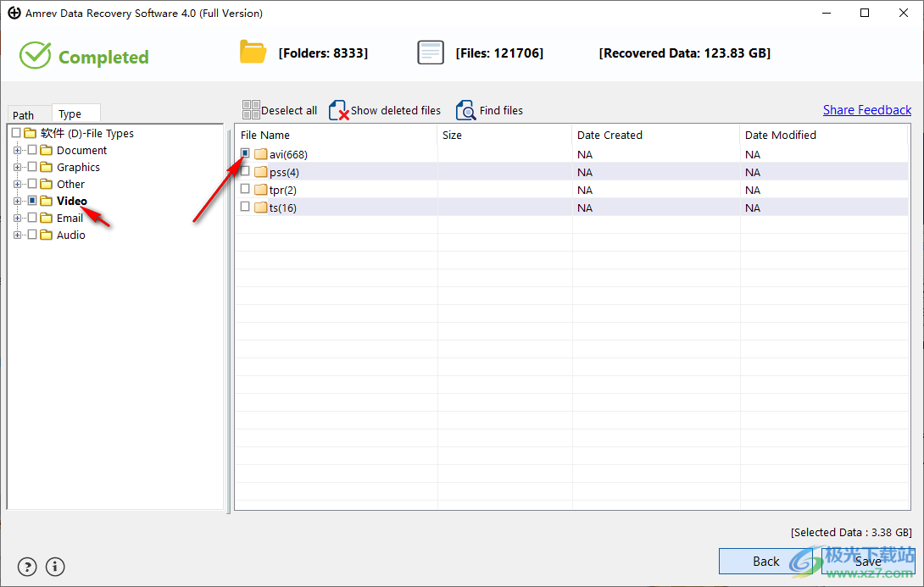Click the info icon at bottom left
Image resolution: width=924 pixels, height=587 pixels.
pos(54,567)
